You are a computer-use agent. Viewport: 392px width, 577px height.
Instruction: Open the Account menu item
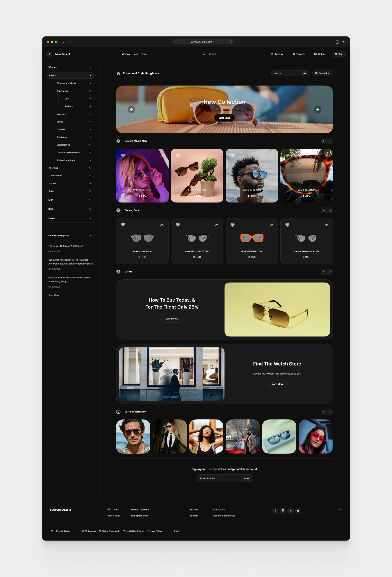tap(277, 54)
